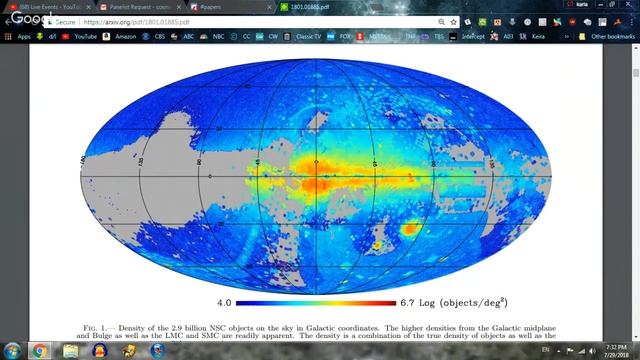The height and width of the screenshot is (360, 640).
Task: Close the Roapers tab
Action: coord(269,7)
